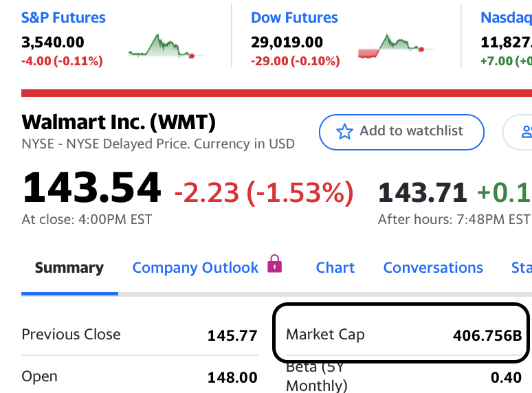The width and height of the screenshot is (532, 393).
Task: Open the Conversations tab
Action: tap(433, 268)
